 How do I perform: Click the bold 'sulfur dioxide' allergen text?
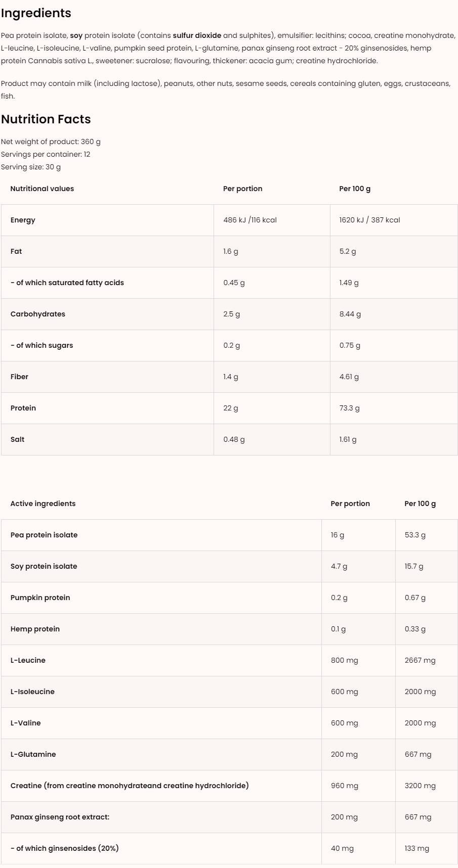click(x=197, y=35)
